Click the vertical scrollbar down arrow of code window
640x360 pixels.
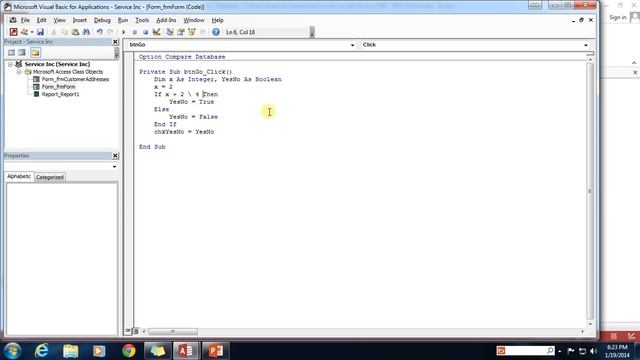pyautogui.click(x=590, y=324)
